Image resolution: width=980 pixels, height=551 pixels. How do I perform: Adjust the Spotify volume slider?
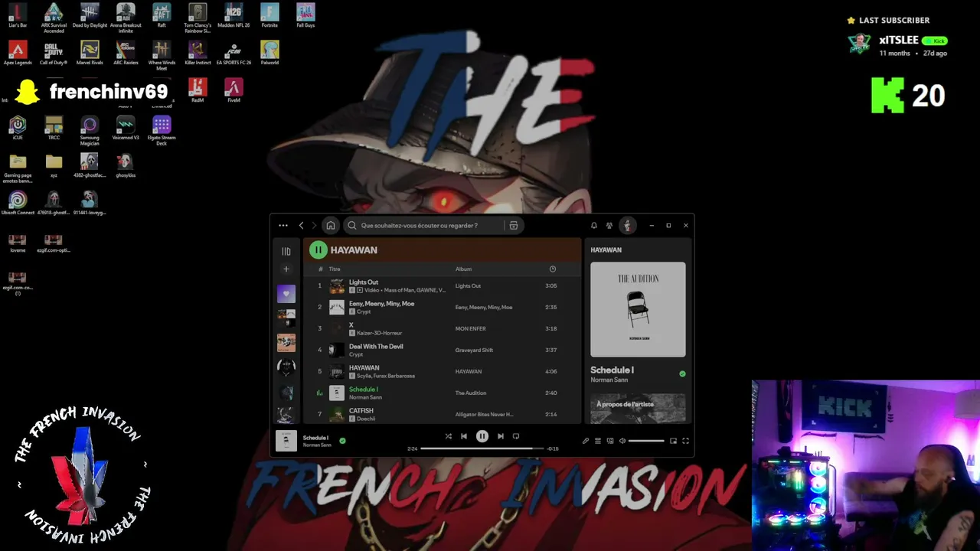646,441
